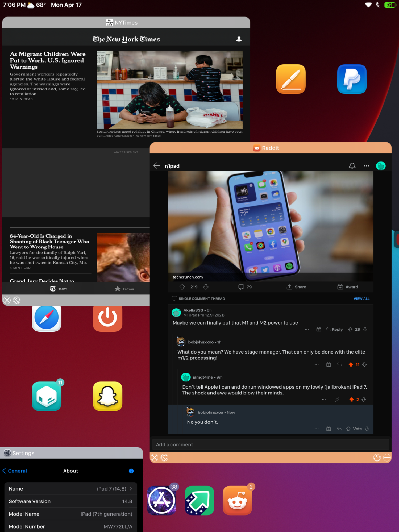This screenshot has width=399, height=532.
Task: Go back from r/ipad in Reddit
Action: point(157,166)
